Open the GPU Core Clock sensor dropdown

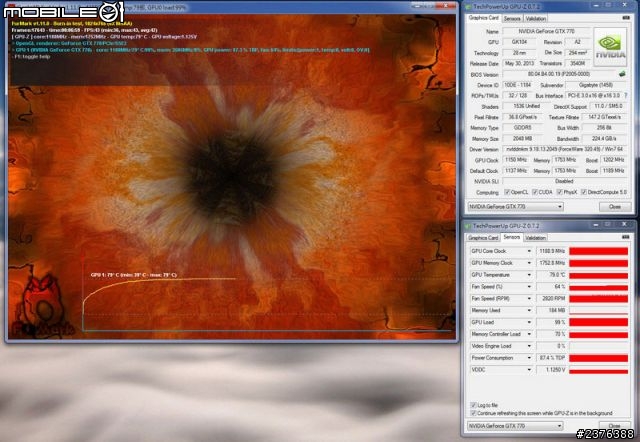(x=529, y=251)
